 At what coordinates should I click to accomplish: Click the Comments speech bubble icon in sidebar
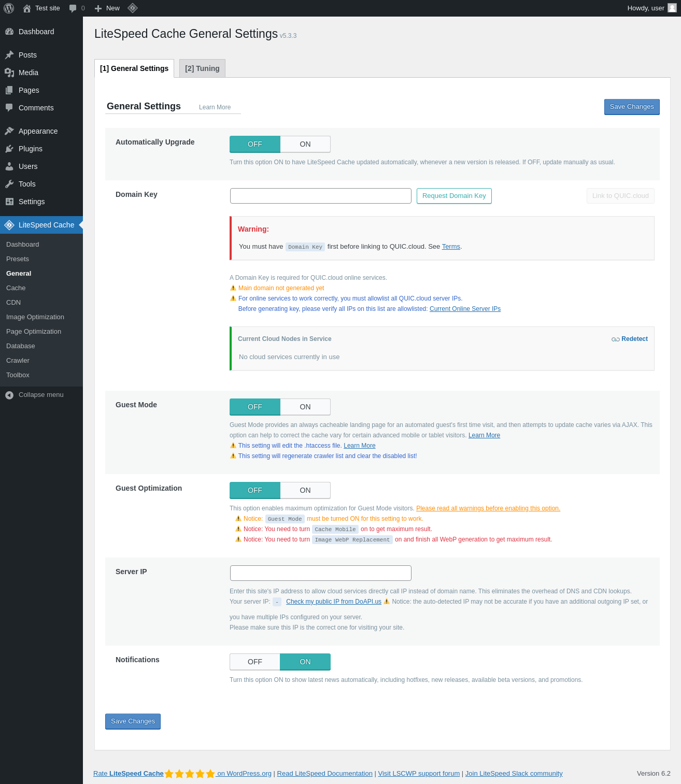(9, 108)
